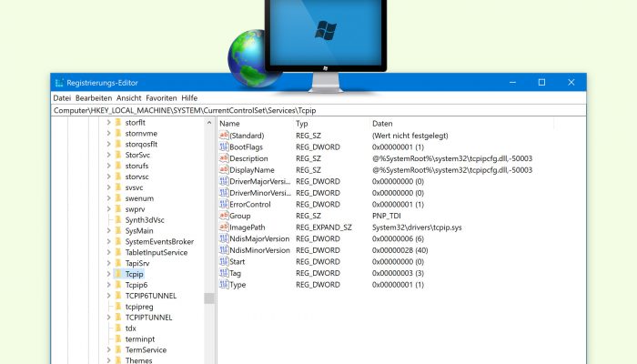Viewport: 637px width, 364px height.
Task: Click the ErrorControl DWORD value icon
Action: coord(224,204)
